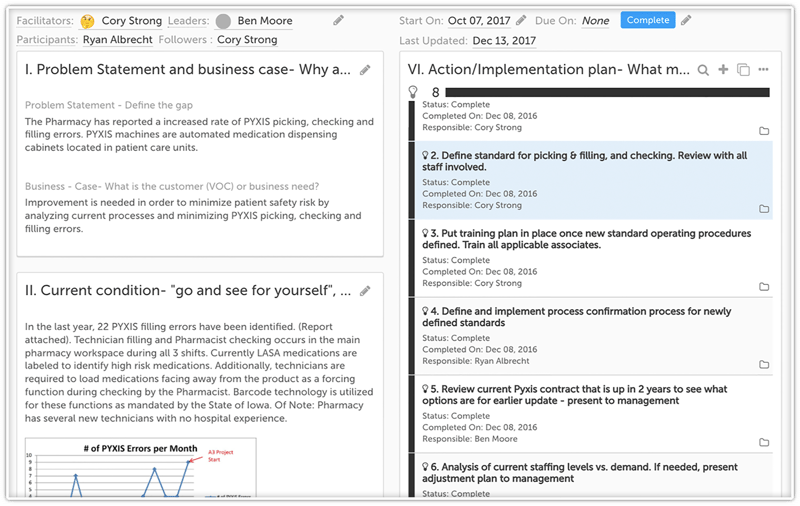
Task: Edit the Start On date with pencil icon
Action: [x=521, y=20]
